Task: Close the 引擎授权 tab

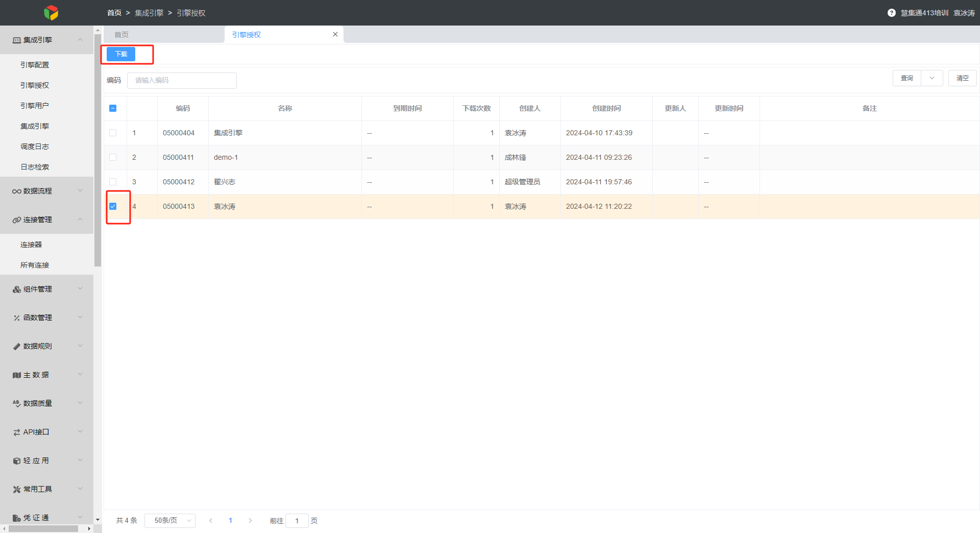Action: click(335, 34)
